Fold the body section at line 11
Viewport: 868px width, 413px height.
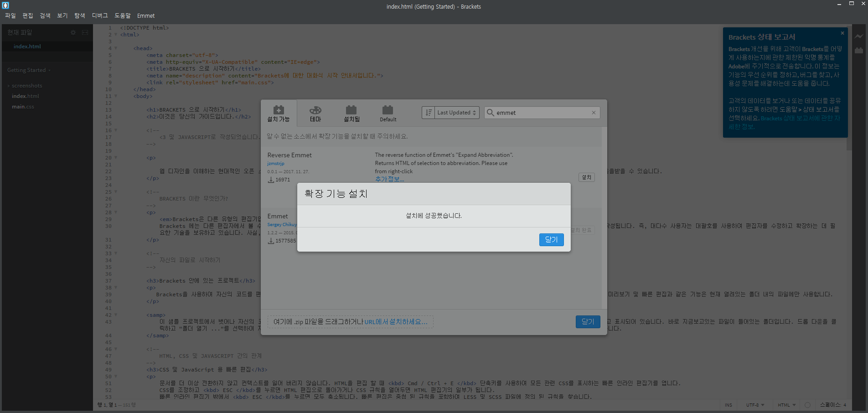point(116,96)
